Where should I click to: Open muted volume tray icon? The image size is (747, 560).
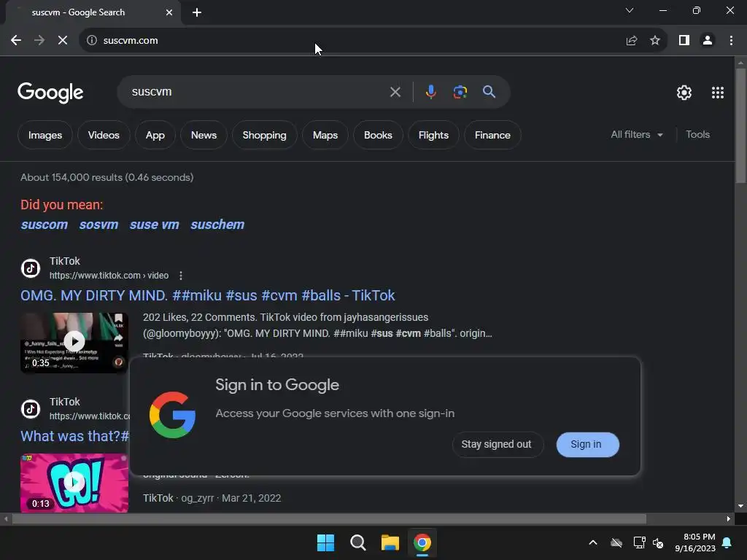pyautogui.click(x=658, y=542)
